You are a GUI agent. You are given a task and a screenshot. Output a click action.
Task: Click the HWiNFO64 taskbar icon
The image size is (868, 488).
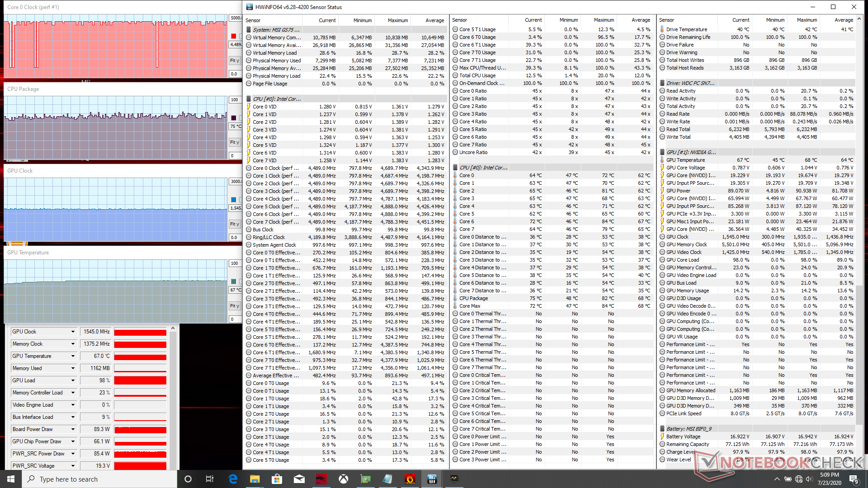tap(432, 479)
